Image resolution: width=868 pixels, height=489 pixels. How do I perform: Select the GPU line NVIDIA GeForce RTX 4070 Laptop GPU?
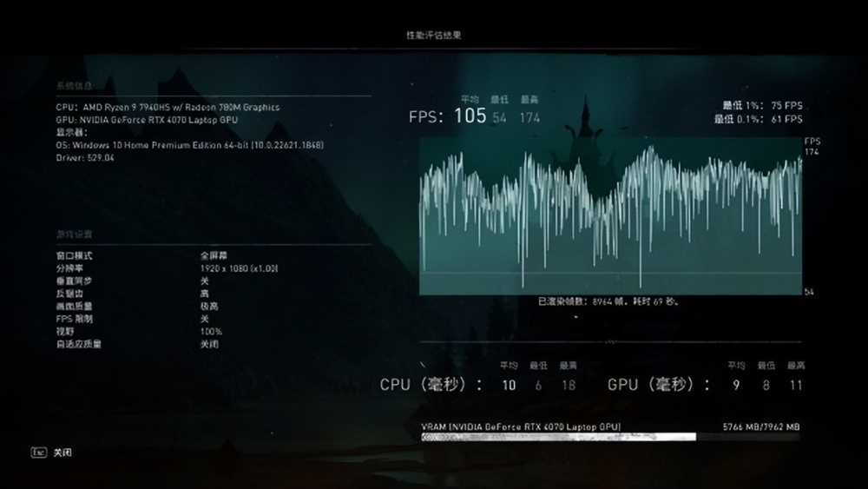147,120
